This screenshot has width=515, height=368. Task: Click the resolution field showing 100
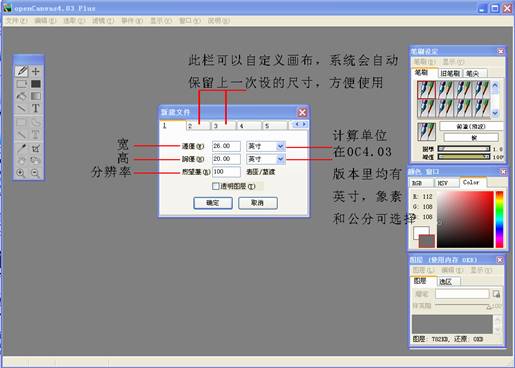pos(226,172)
